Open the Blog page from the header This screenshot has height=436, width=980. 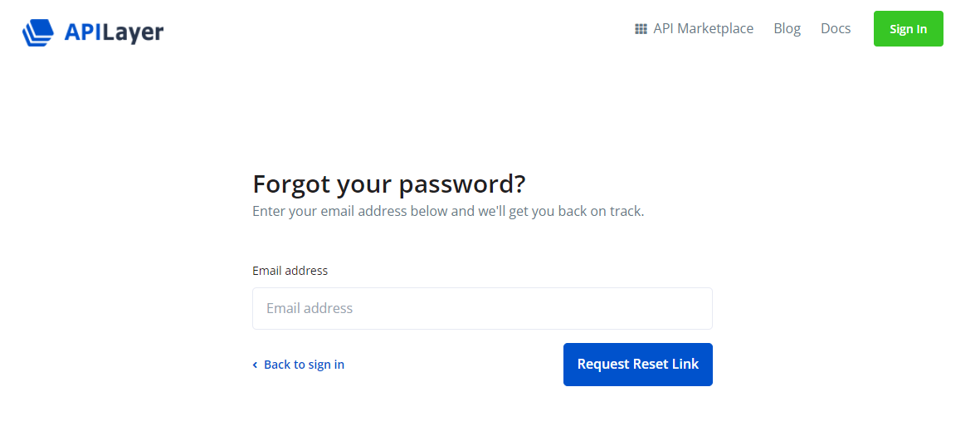click(787, 29)
